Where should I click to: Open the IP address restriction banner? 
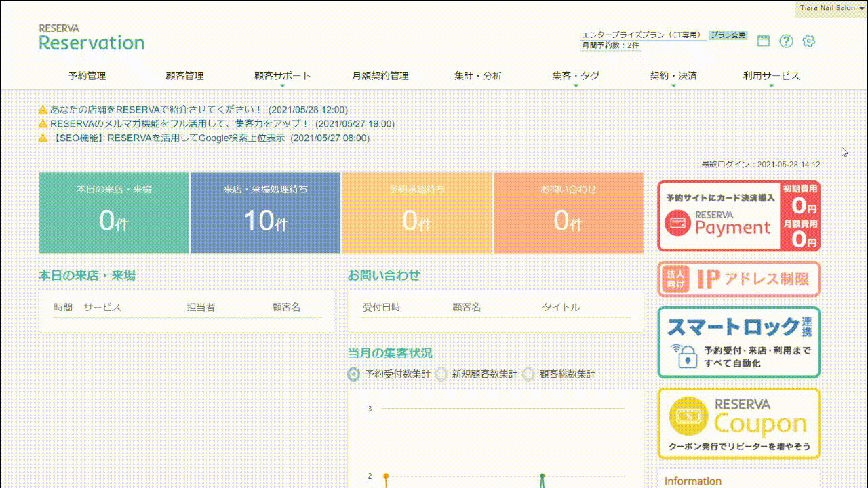pyautogui.click(x=738, y=279)
